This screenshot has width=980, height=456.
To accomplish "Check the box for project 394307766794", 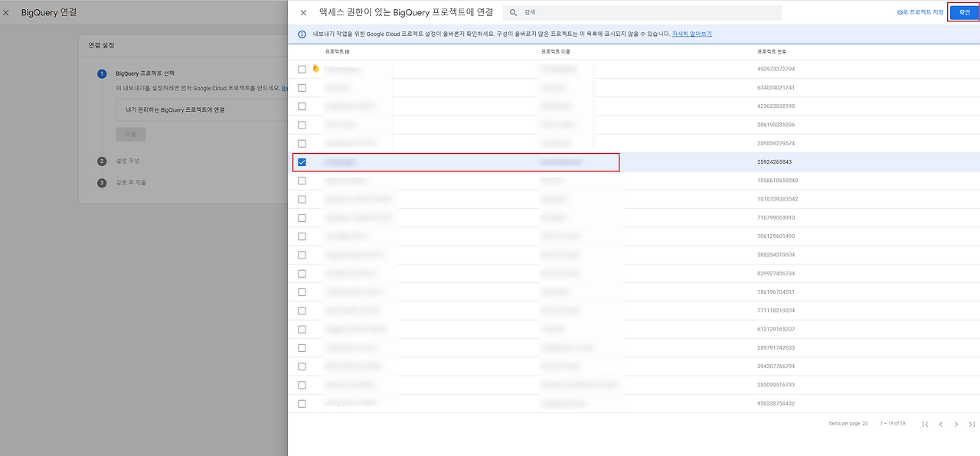I will point(302,366).
